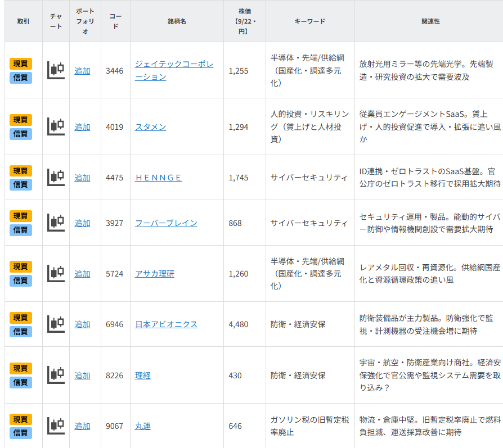The height and width of the screenshot is (448, 503).
Task: Add ジェイテックコーポレーション to portfolio via 追加
Action: coord(82,71)
